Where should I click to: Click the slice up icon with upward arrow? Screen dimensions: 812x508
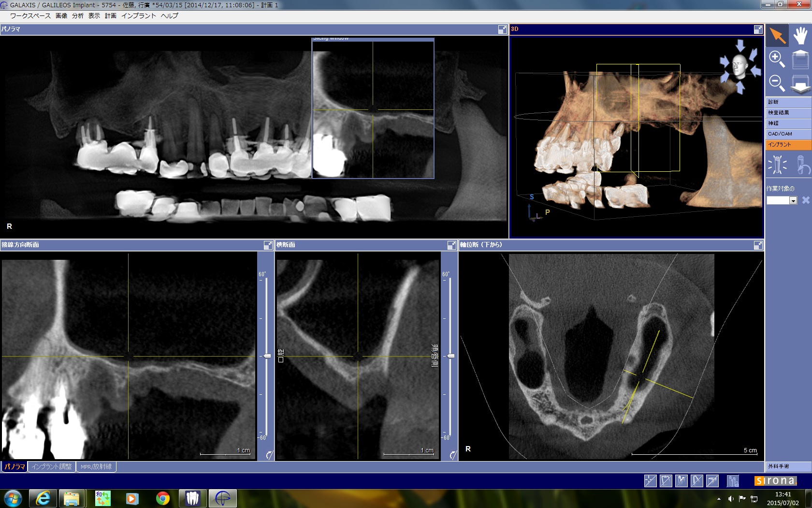tap(800, 59)
